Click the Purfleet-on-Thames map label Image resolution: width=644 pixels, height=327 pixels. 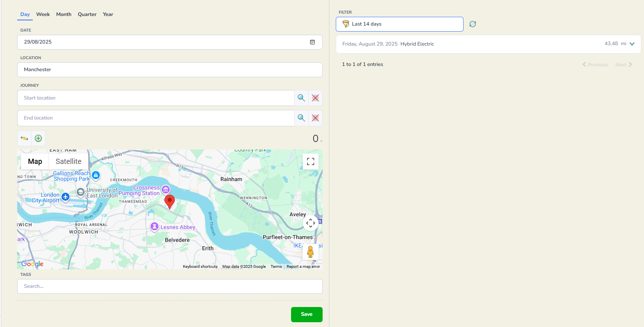click(x=287, y=237)
